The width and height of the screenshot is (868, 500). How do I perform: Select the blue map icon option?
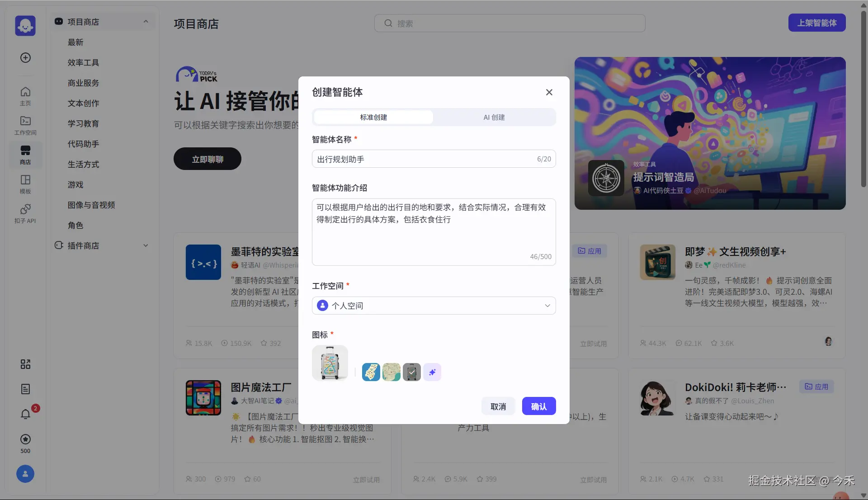[371, 372]
